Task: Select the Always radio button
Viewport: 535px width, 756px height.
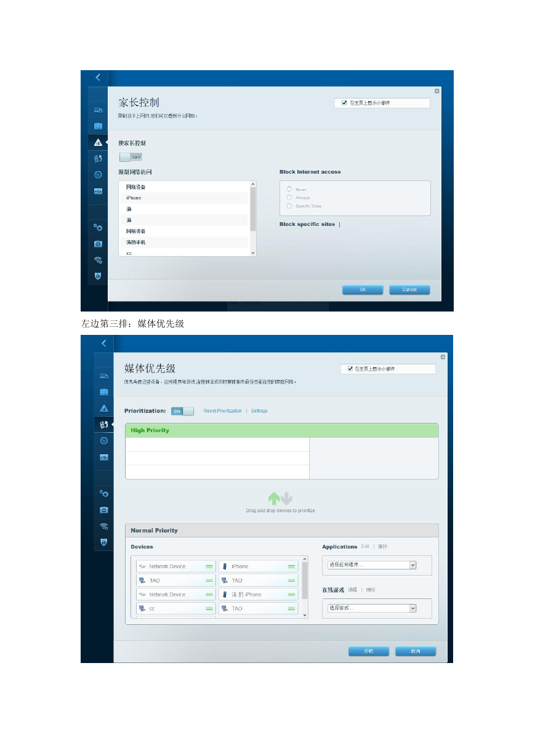Action: [x=289, y=198]
